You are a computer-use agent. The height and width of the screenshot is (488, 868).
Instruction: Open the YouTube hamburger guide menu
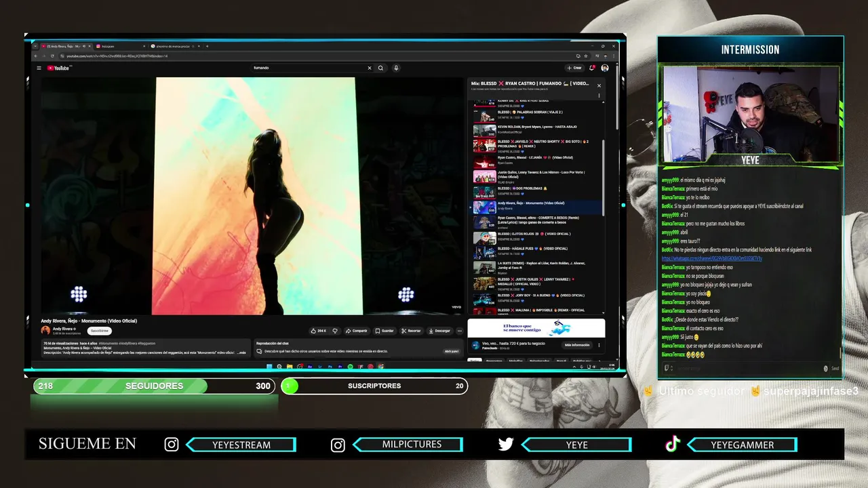pos(39,68)
